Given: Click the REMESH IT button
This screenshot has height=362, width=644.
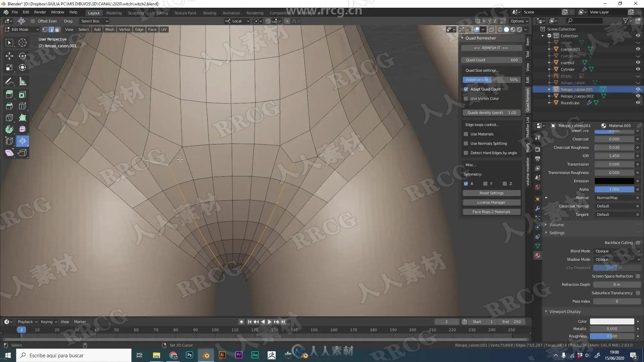Looking at the screenshot, I should coord(491,48).
